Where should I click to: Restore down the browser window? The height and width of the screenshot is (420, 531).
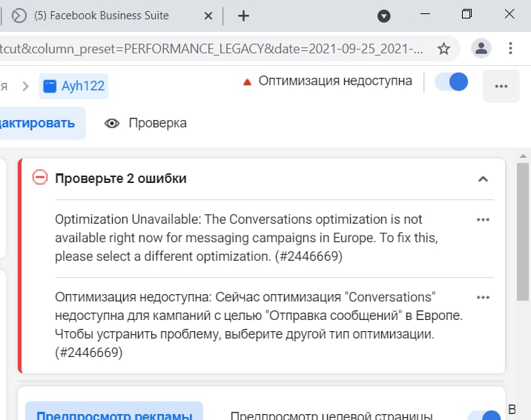466,14
